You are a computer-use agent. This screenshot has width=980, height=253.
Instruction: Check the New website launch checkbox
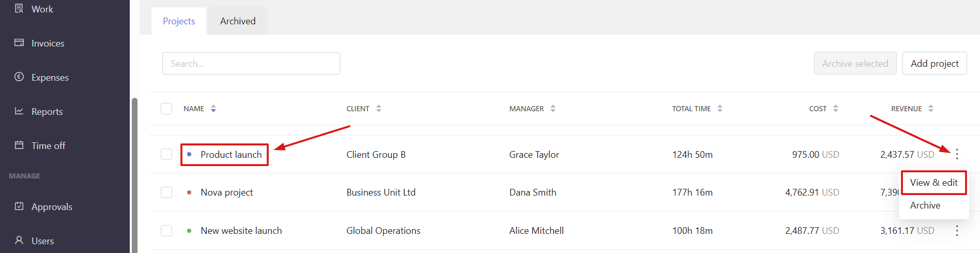click(x=166, y=230)
